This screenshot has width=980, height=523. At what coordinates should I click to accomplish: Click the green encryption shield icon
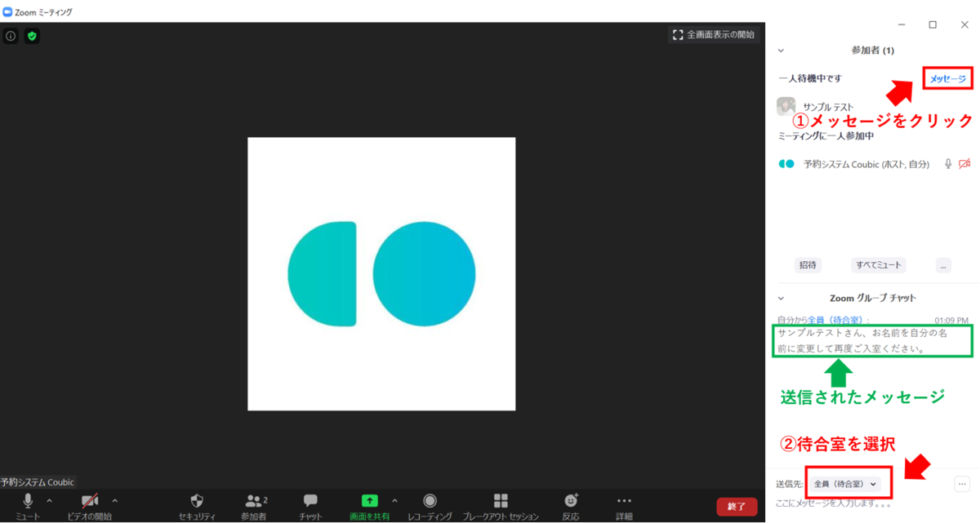click(32, 36)
